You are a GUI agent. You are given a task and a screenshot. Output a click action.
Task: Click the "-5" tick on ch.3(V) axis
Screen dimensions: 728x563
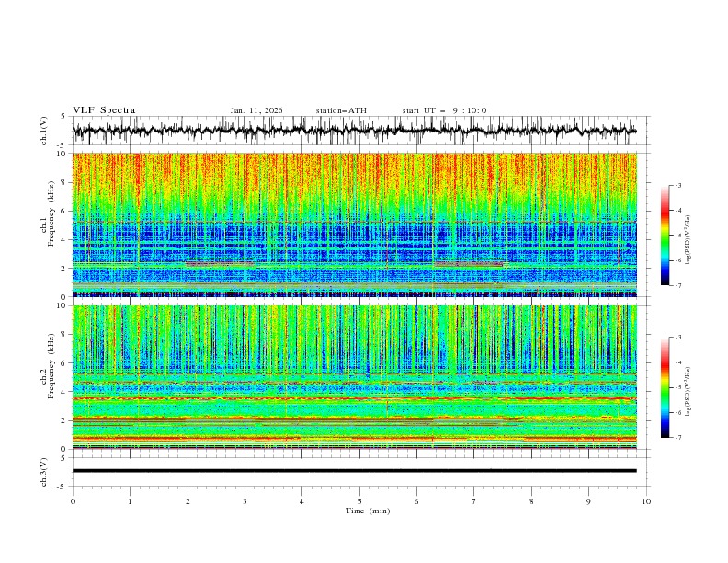(63, 487)
